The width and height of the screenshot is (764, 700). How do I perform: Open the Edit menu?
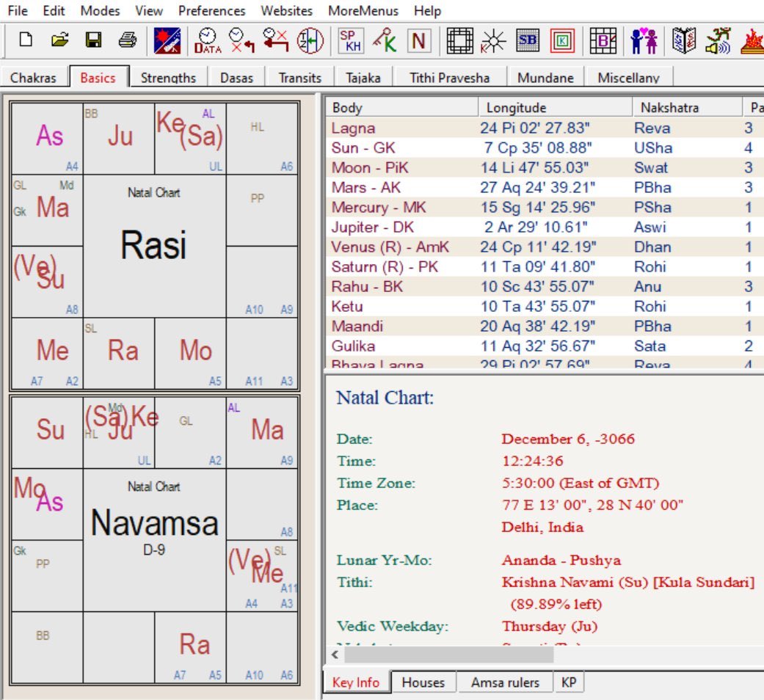[54, 11]
